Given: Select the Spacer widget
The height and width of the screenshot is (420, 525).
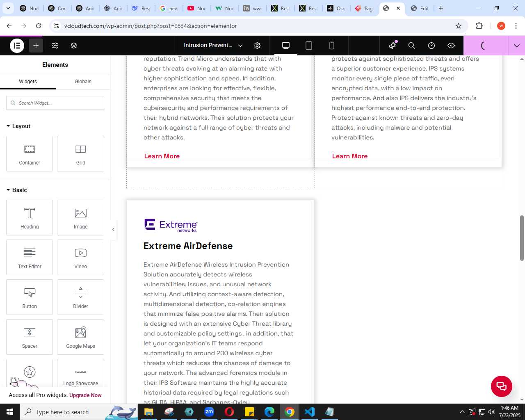Looking at the screenshot, I should coord(30,337).
